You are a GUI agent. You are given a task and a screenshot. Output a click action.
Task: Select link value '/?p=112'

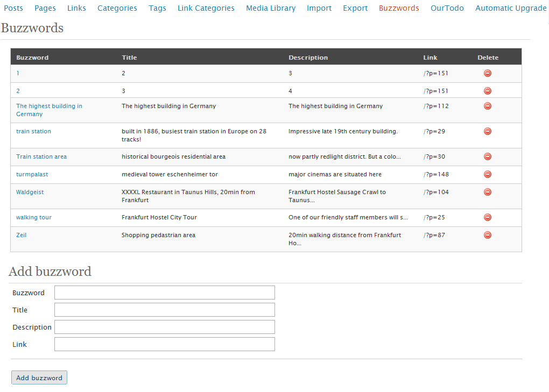436,106
